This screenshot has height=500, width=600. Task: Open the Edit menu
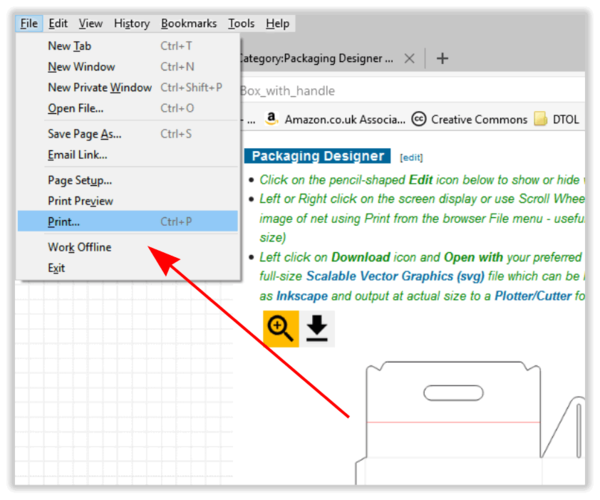[x=58, y=24]
